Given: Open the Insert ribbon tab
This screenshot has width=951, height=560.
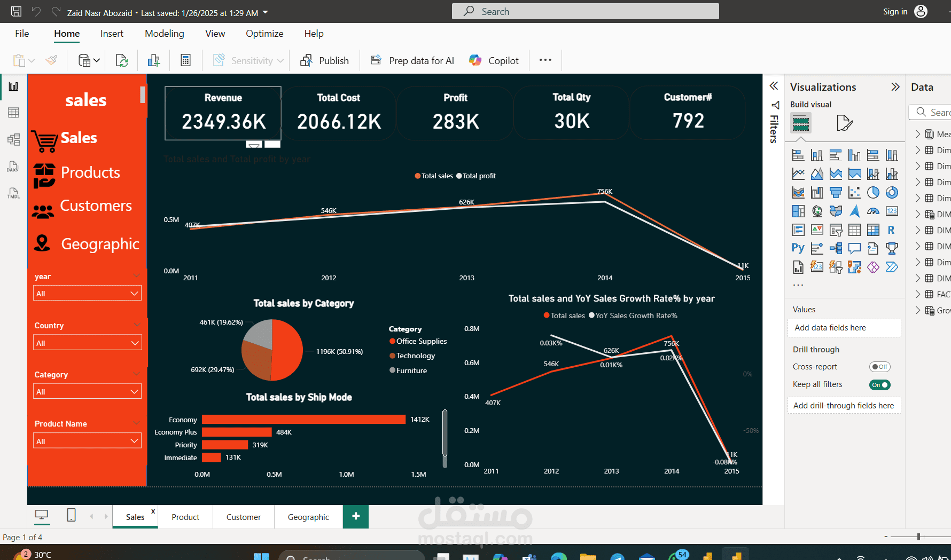Looking at the screenshot, I should [x=112, y=34].
